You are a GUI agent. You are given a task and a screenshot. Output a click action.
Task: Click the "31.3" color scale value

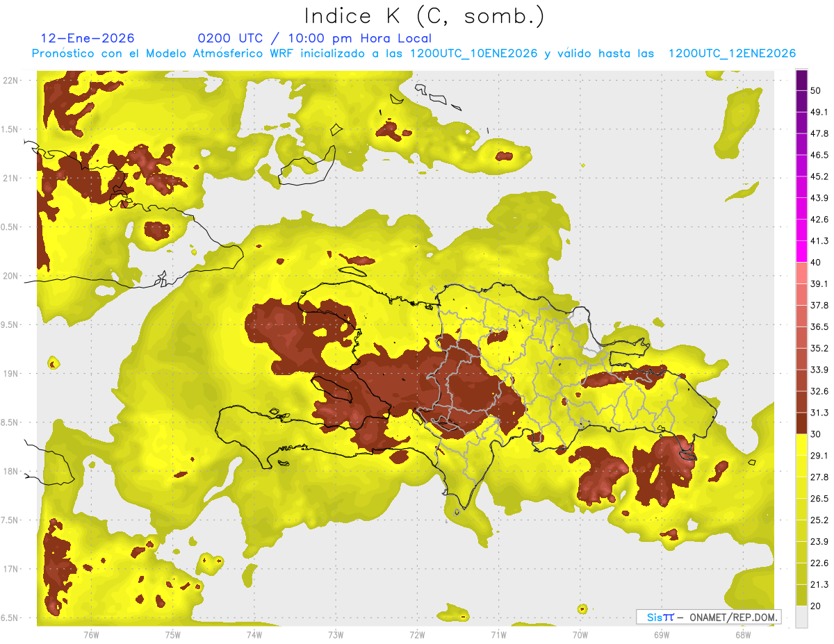(819, 413)
